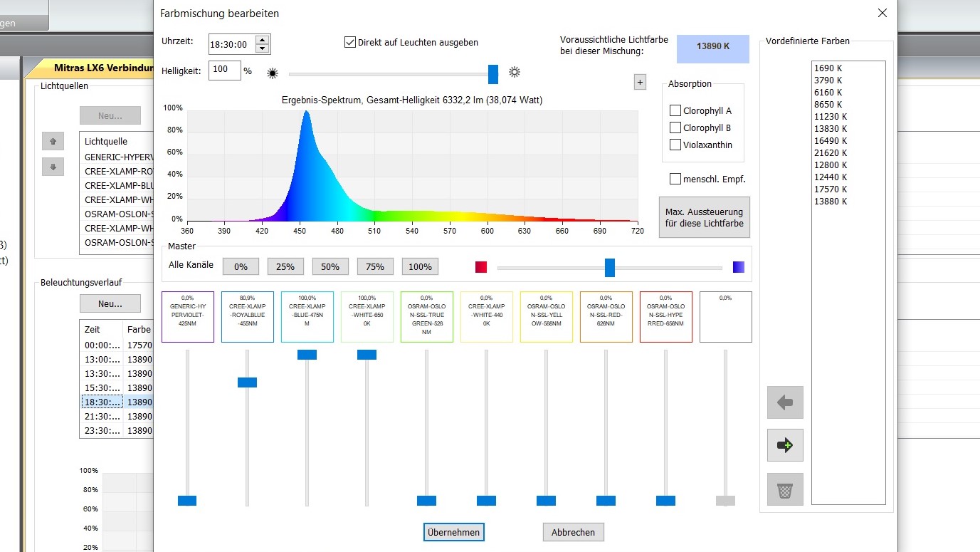Click the blue color square icon
Viewport: 980px width, 552px height.
tap(739, 267)
